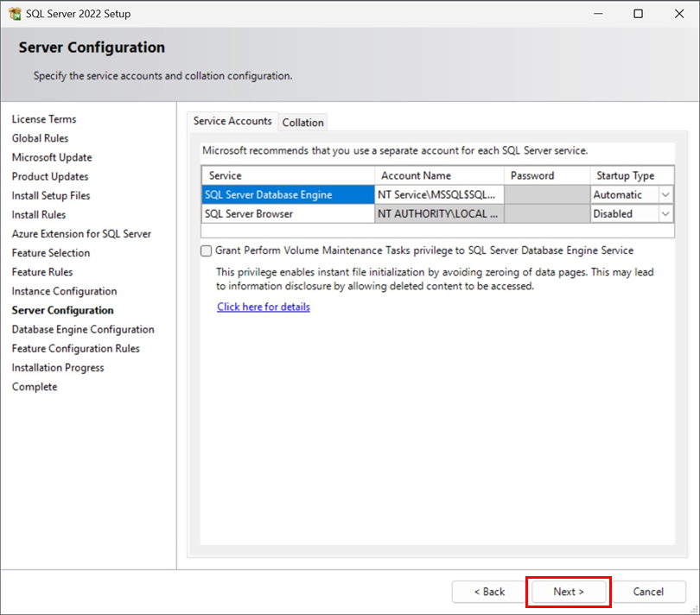
Task: Go back with the Back button
Action: click(489, 592)
